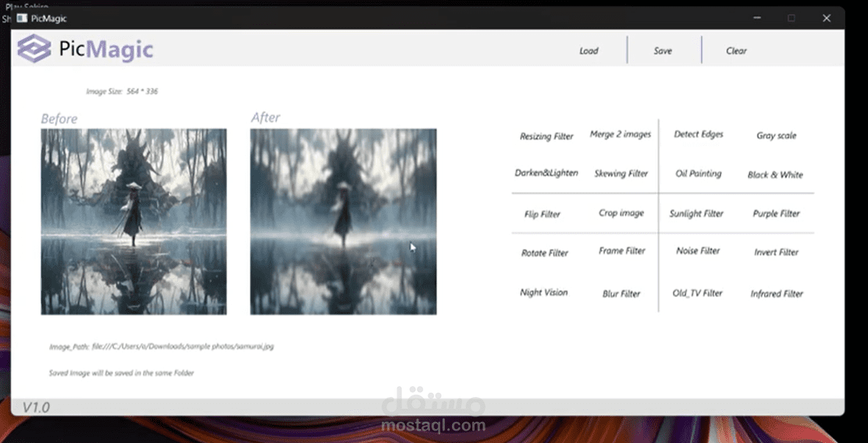Click the After heading label
Viewport: 868px width, 443px height.
265,117
